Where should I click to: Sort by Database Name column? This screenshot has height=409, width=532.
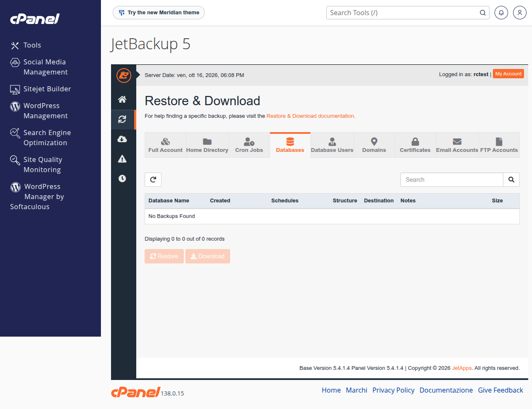pyautogui.click(x=169, y=201)
